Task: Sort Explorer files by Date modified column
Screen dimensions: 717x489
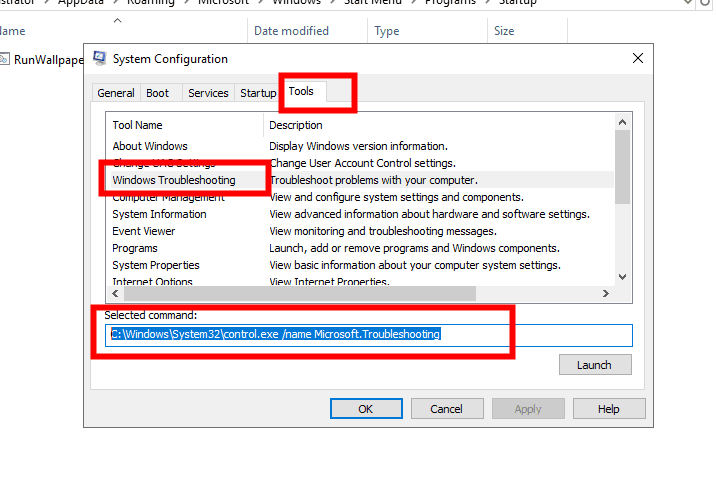Action: click(x=291, y=31)
